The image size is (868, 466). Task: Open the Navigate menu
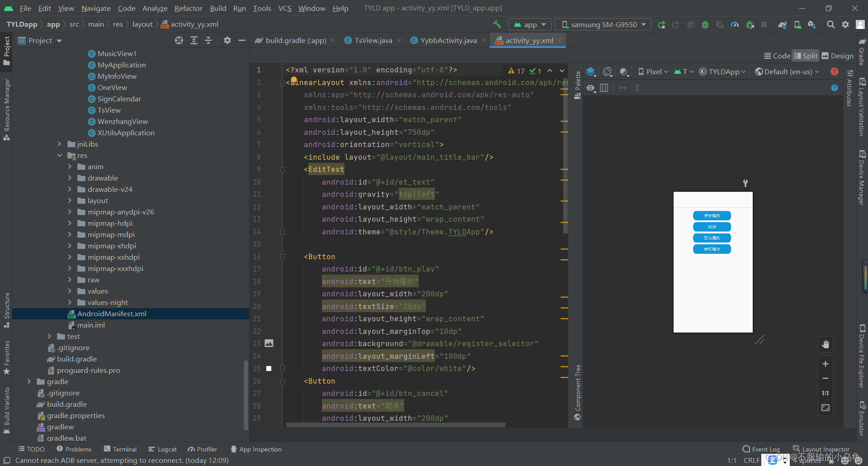(x=96, y=8)
